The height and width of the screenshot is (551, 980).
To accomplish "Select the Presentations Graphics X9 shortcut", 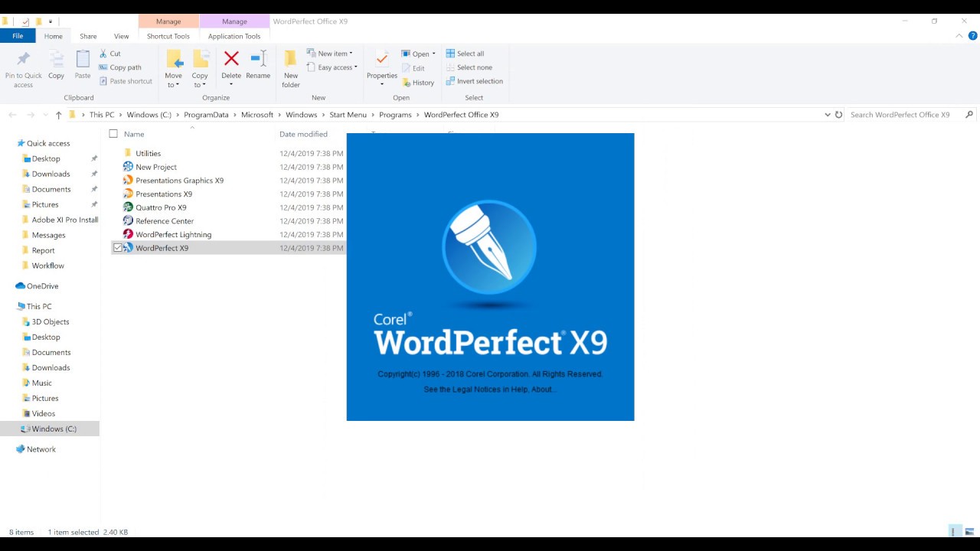I will click(180, 181).
